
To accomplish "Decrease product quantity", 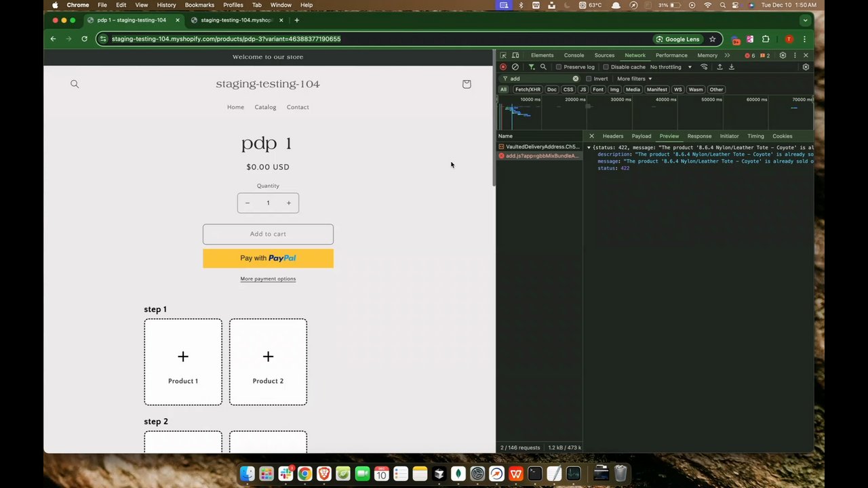I will [x=248, y=203].
